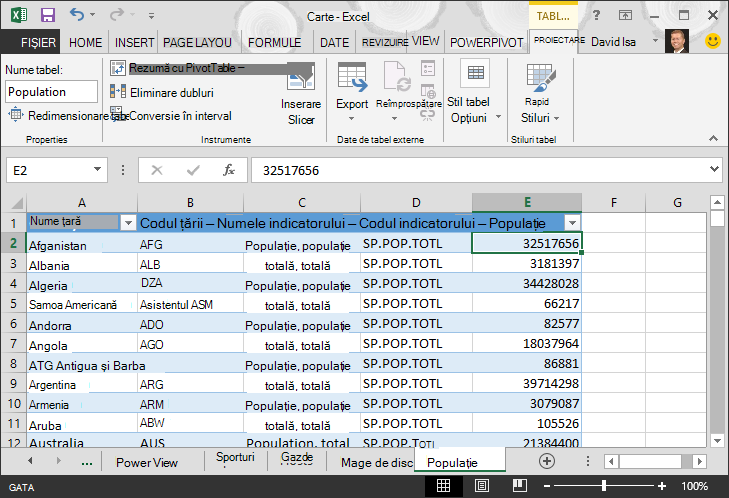Click the Inserare Slicer icon
The image size is (729, 498).
(300, 77)
